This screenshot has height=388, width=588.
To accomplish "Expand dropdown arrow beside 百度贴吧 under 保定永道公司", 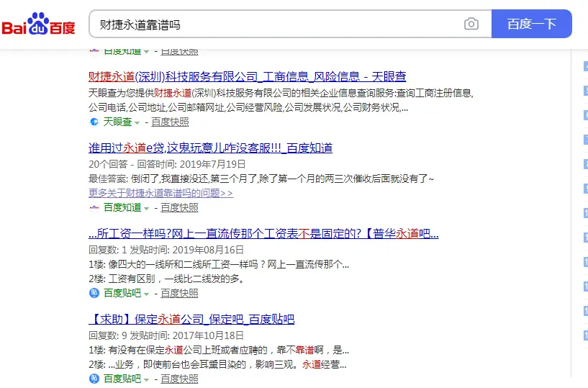I will tap(146, 379).
